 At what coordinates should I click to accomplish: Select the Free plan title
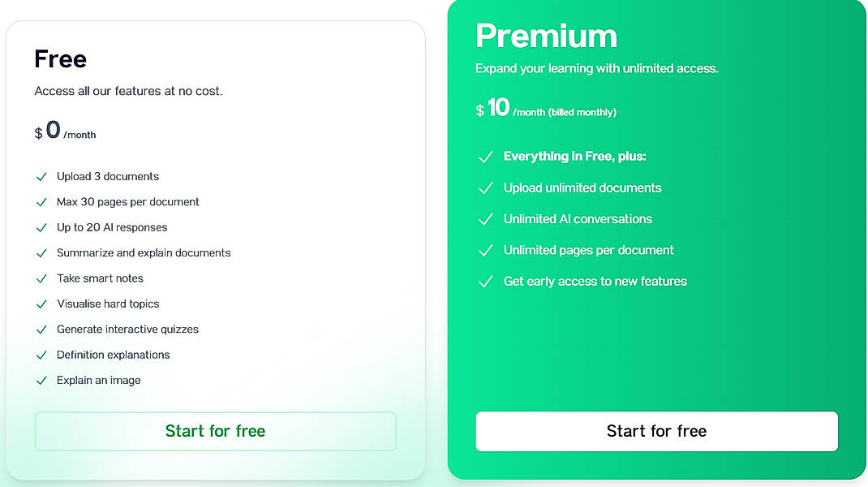[60, 58]
